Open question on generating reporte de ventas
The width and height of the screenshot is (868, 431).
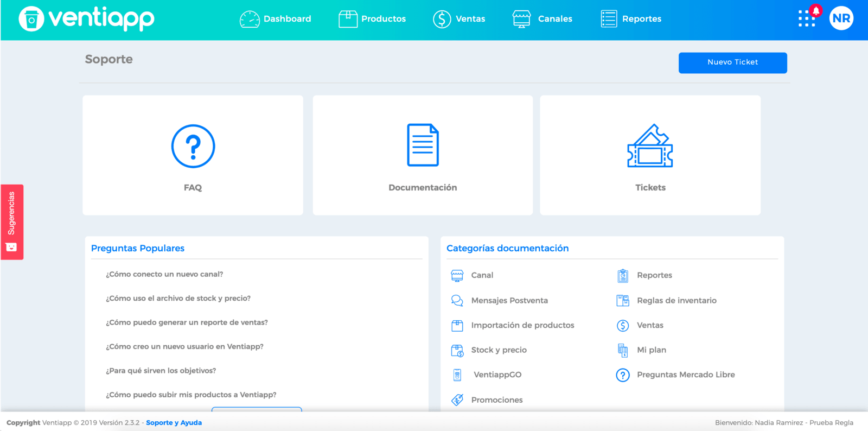pos(187,322)
